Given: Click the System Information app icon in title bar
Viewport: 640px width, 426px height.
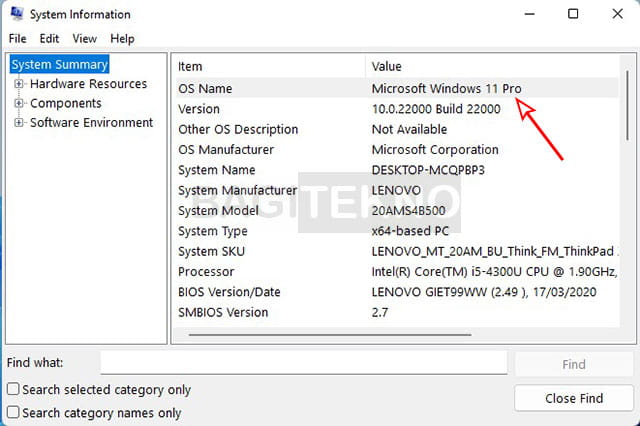Looking at the screenshot, I should pyautogui.click(x=15, y=15).
